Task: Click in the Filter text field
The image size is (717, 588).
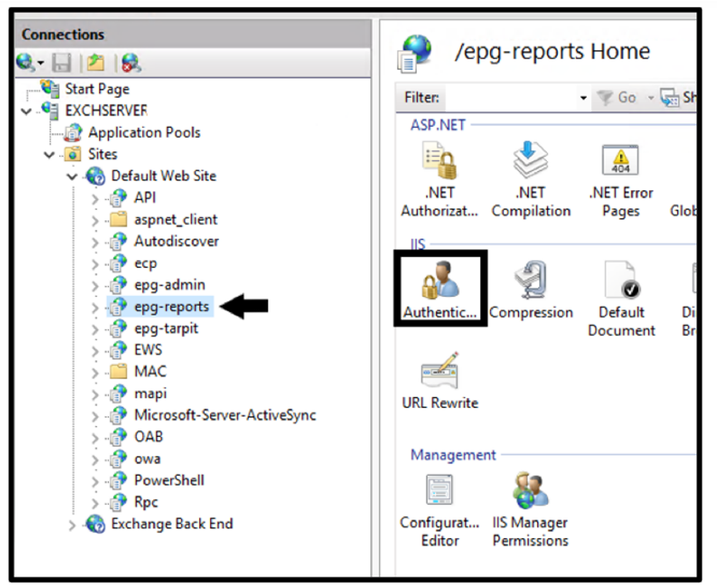Action: pos(509,98)
